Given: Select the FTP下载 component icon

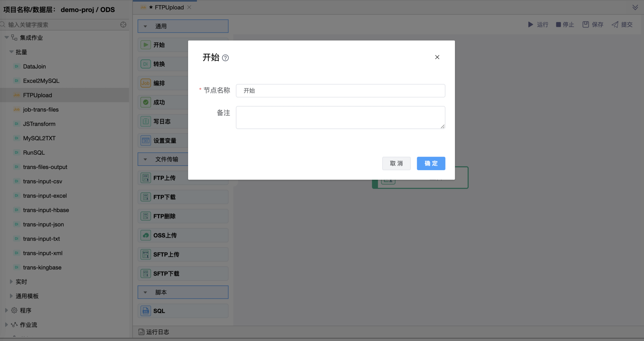Looking at the screenshot, I should point(146,197).
